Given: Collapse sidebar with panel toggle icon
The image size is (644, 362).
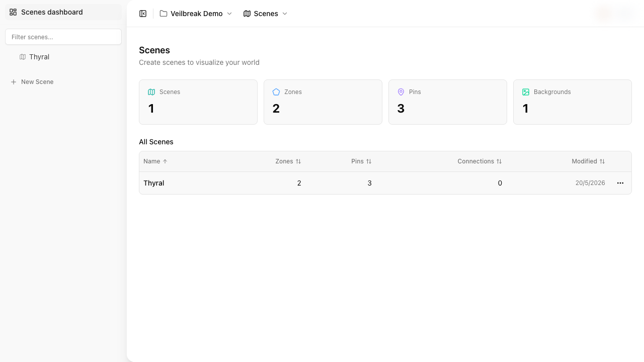Looking at the screenshot, I should pos(143,14).
